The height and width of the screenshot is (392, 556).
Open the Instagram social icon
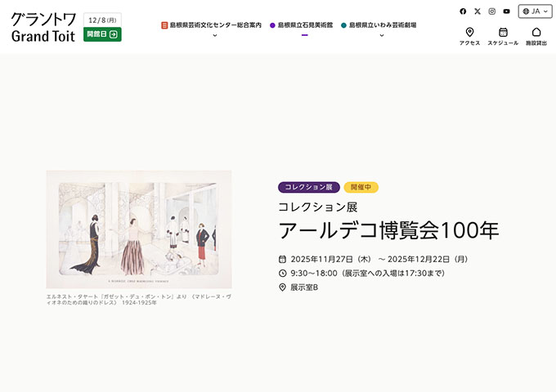(492, 11)
